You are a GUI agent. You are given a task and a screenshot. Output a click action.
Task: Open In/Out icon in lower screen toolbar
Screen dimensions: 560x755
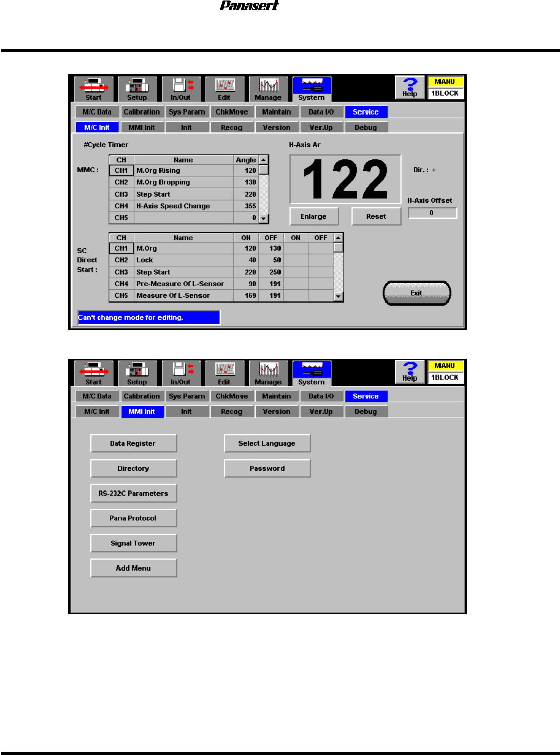click(181, 373)
